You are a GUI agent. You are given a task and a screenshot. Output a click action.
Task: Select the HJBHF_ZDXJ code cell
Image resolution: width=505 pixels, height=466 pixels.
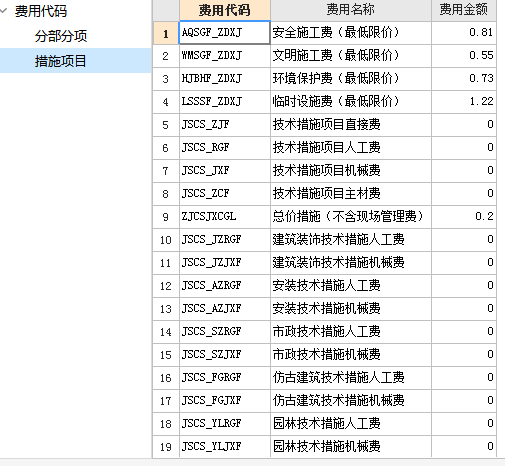pyautogui.click(x=225, y=79)
